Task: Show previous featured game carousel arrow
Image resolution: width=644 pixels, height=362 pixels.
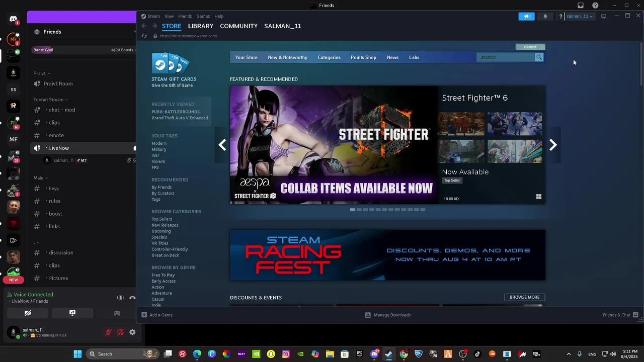Action: click(222, 145)
